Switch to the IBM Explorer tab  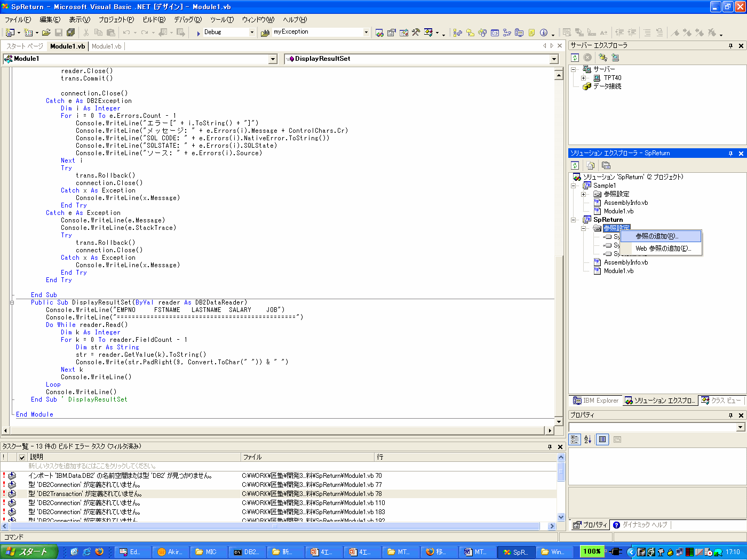[x=595, y=401]
